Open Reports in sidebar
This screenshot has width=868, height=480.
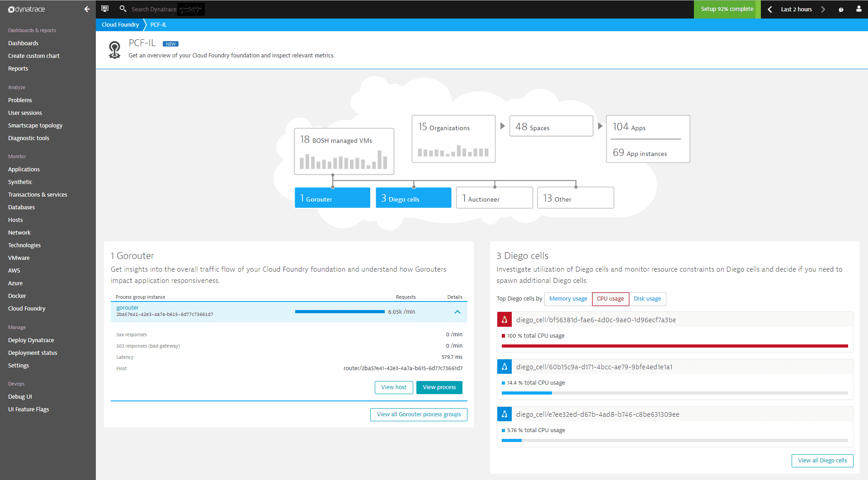(18, 68)
